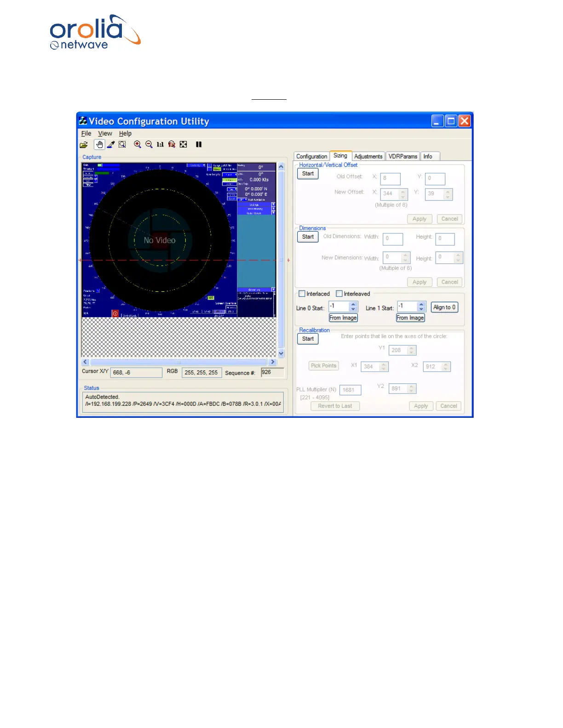This screenshot has width=563, height=728.
Task: Select the eyedropper color picker tool
Action: (111, 145)
